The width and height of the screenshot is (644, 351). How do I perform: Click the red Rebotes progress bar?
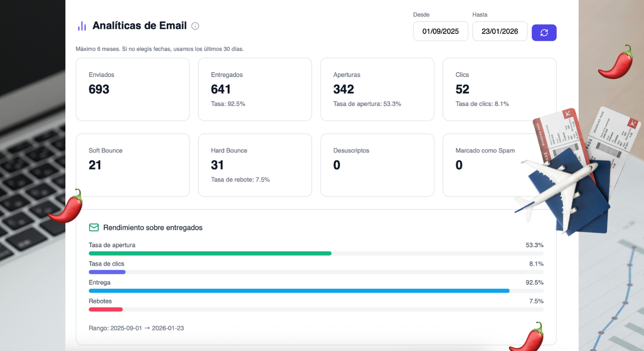(106, 309)
